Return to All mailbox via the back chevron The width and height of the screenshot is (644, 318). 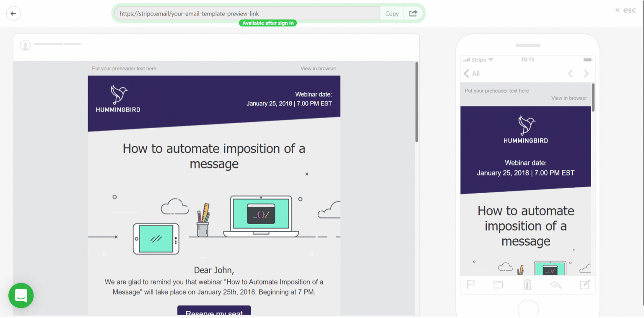click(467, 73)
